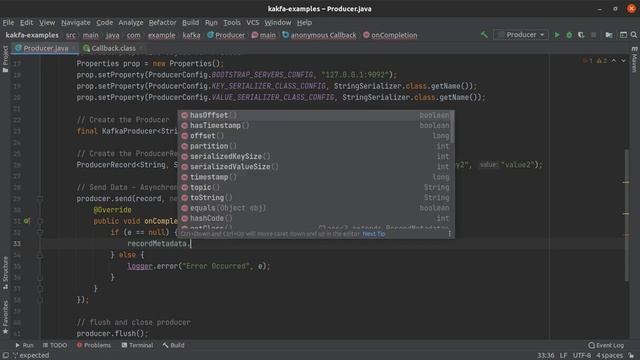Image resolution: width=640 pixels, height=360 pixels.
Task: Select topic() completion suggestion
Action: pos(316,187)
